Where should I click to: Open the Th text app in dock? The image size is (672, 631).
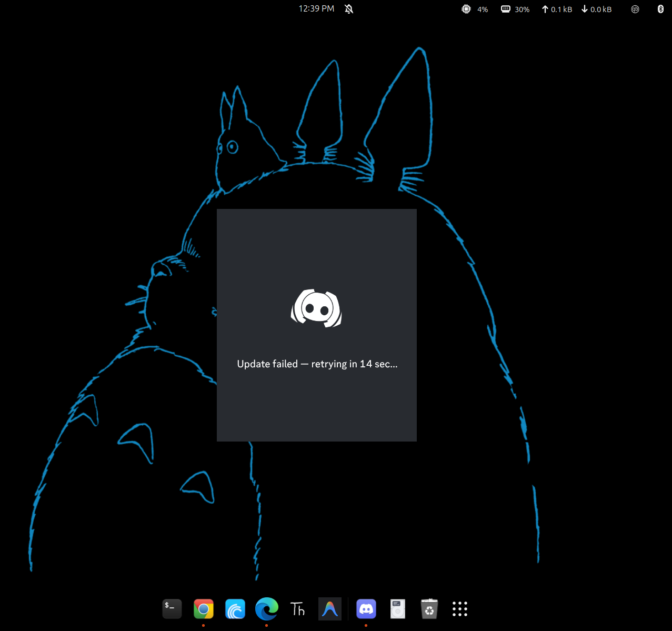pos(298,609)
